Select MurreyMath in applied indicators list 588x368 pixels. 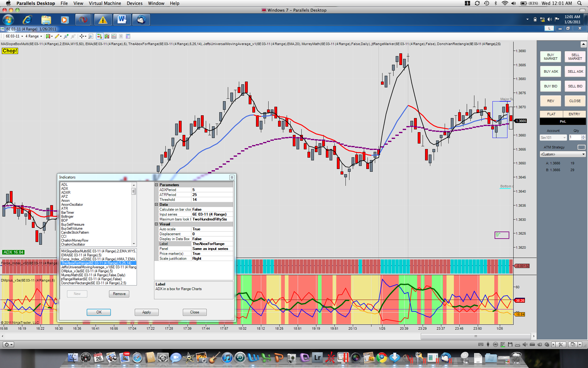click(x=93, y=275)
